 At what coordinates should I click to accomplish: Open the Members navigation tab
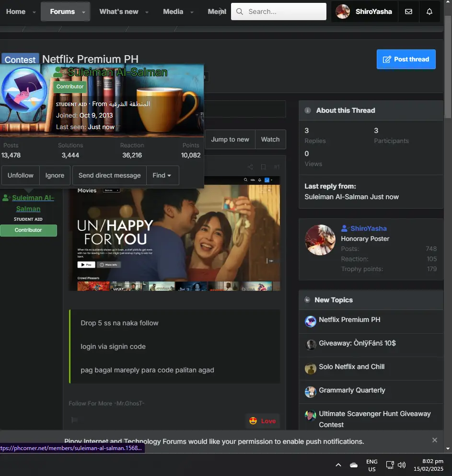[217, 12]
